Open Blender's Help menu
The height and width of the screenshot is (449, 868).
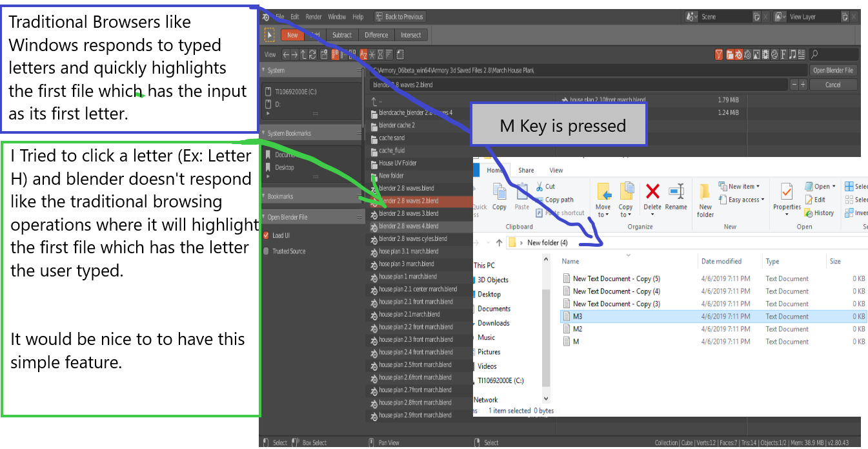click(358, 17)
